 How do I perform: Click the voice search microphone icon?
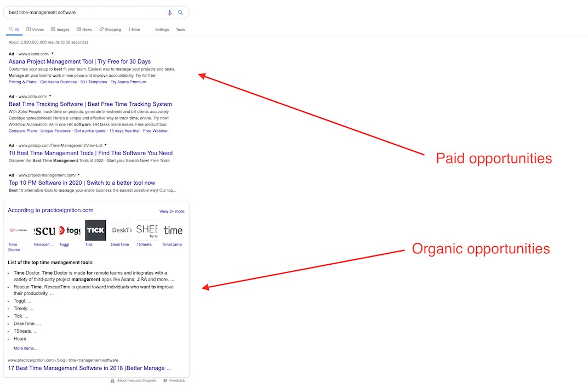[169, 13]
